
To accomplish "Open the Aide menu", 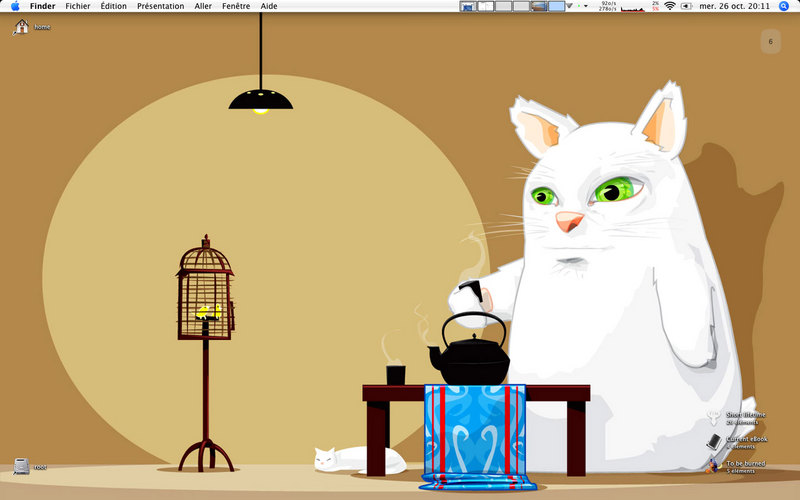I will pyautogui.click(x=269, y=6).
